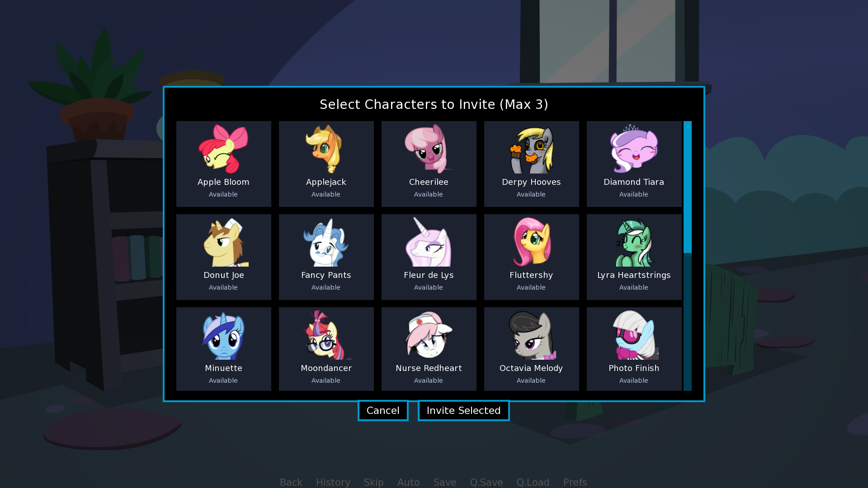Toggle Donut Joe's invite card
Screen dimensions: 868x488
coord(224,257)
